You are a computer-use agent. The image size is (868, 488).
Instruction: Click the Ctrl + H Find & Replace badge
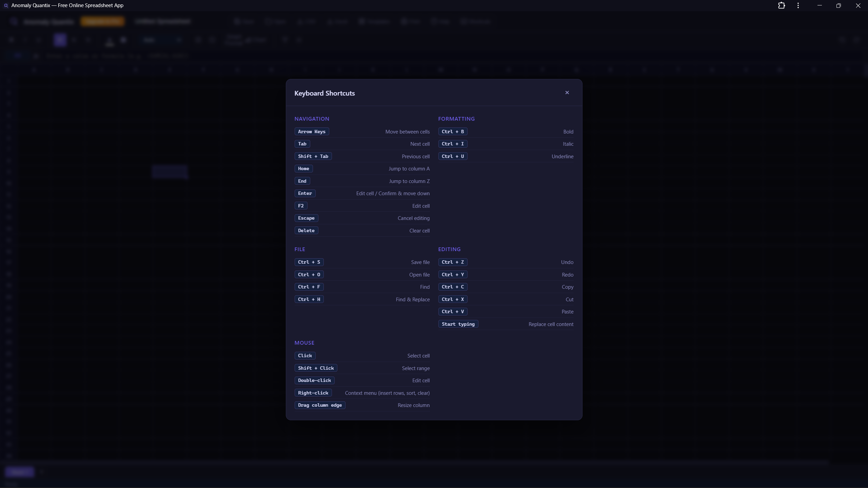coord(309,299)
